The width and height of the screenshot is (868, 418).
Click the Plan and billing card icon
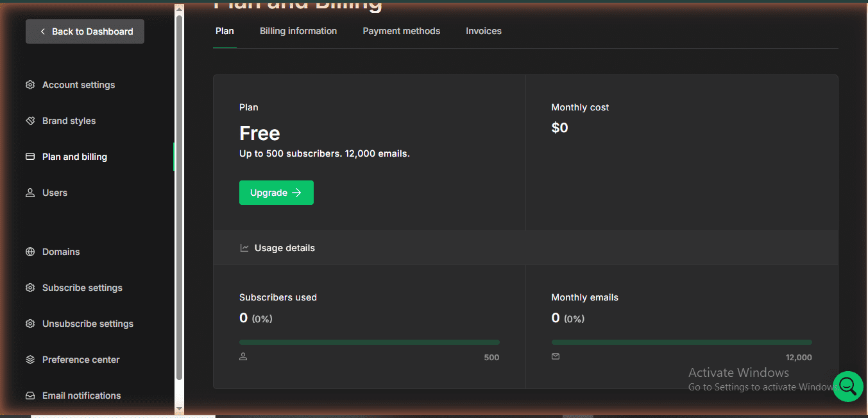point(30,157)
